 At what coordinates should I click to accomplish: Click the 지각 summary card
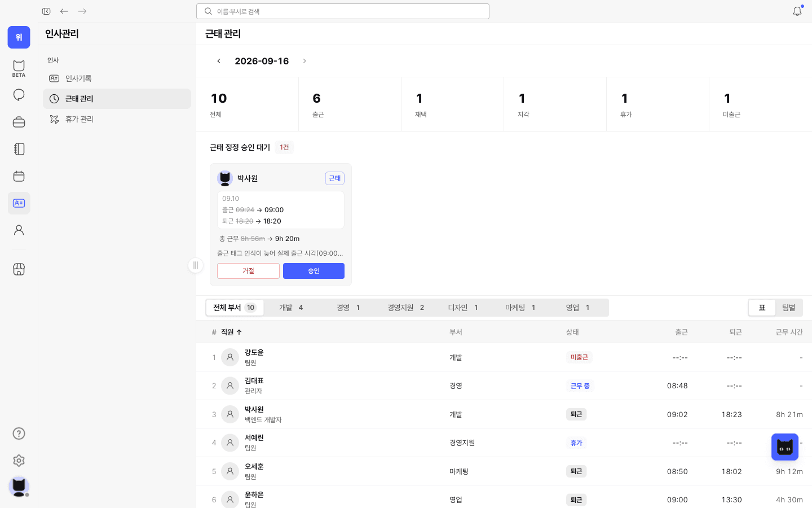(x=555, y=104)
